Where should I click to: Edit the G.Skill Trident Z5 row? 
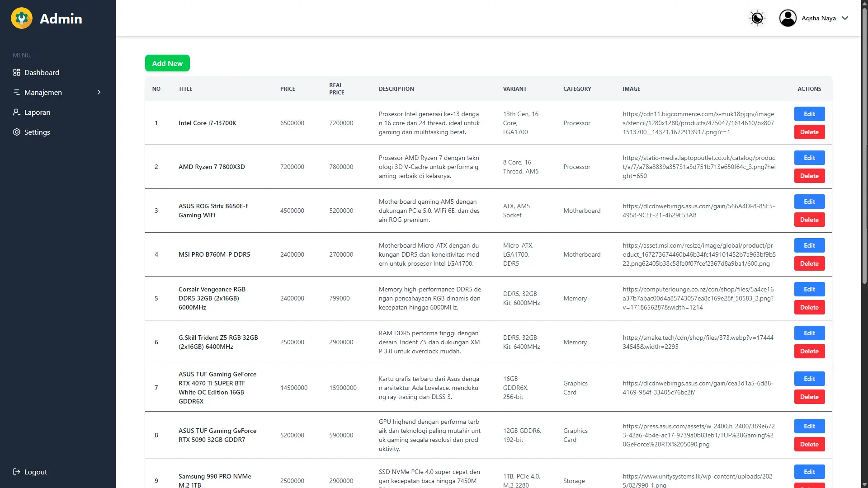(x=809, y=333)
